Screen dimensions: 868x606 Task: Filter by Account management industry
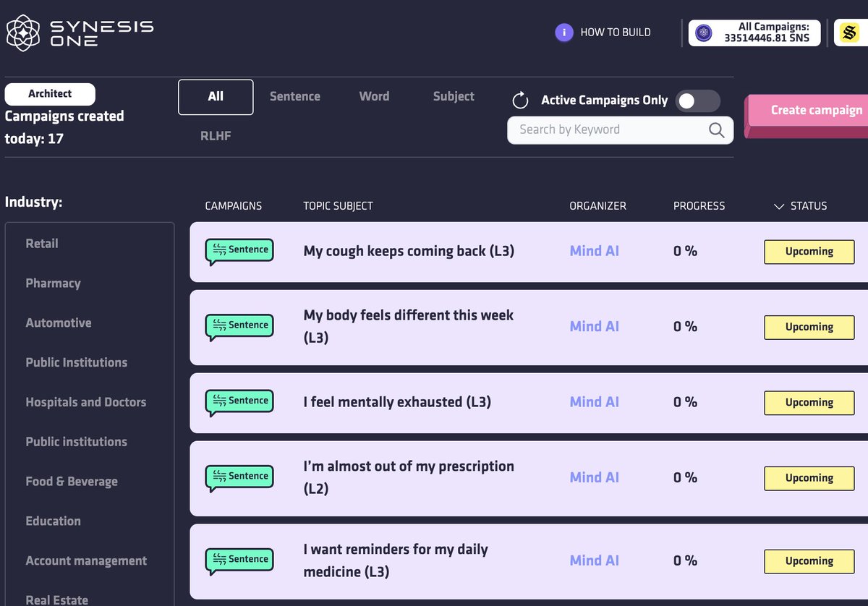86,561
